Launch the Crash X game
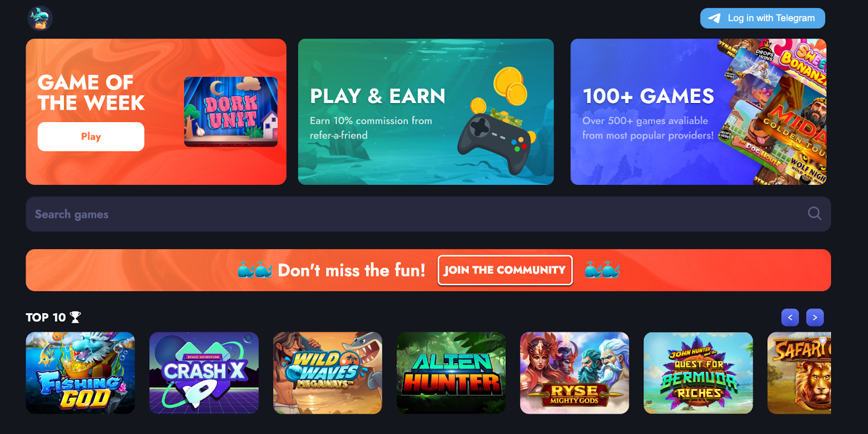Screen dimensions: 868x434 (x=204, y=373)
